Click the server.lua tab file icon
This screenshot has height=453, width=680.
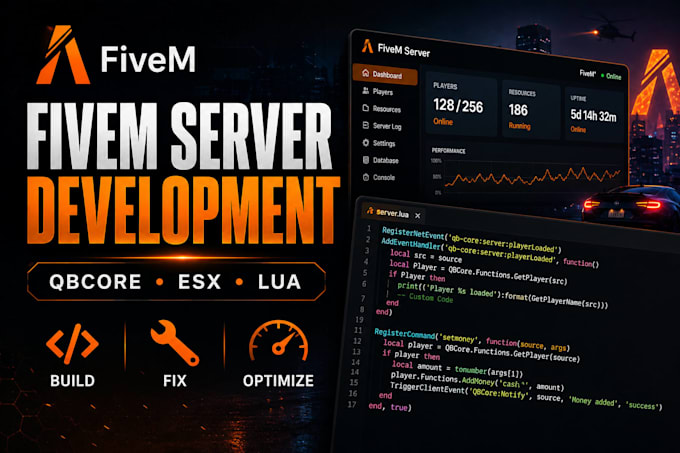click(370, 211)
